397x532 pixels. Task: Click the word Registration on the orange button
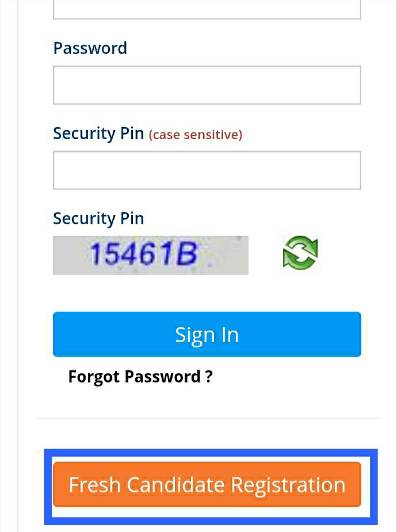pos(288,485)
